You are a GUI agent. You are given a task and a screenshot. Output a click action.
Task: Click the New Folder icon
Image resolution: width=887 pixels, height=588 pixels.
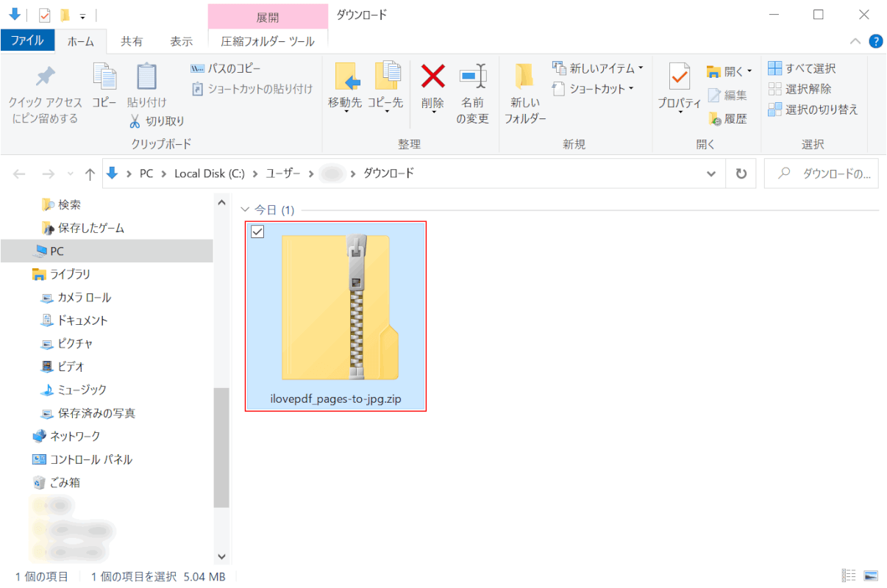(x=524, y=77)
